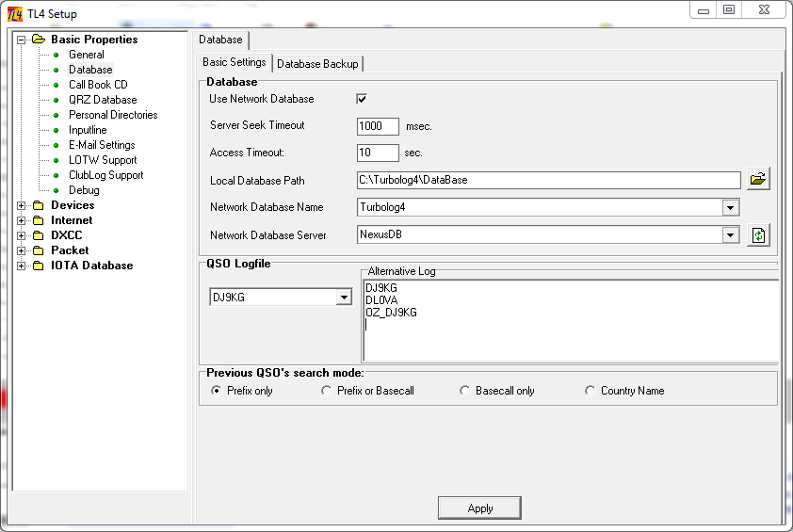Select General in the tree
This screenshot has width=793, height=532.
click(87, 55)
